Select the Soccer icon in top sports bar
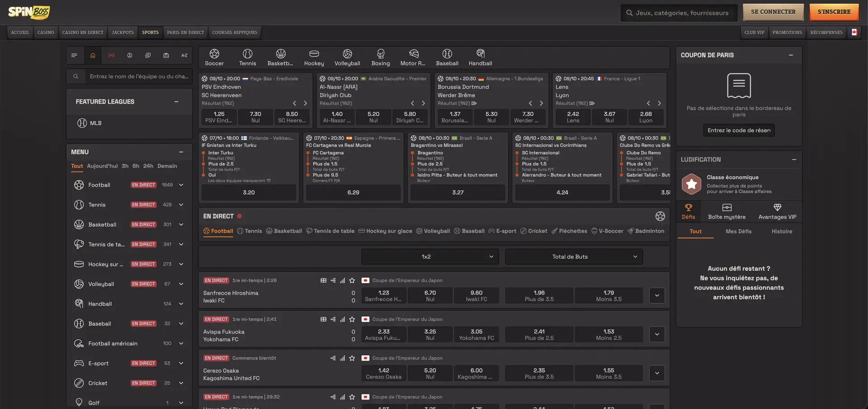Screen dimensions: 868x409 click(214, 57)
